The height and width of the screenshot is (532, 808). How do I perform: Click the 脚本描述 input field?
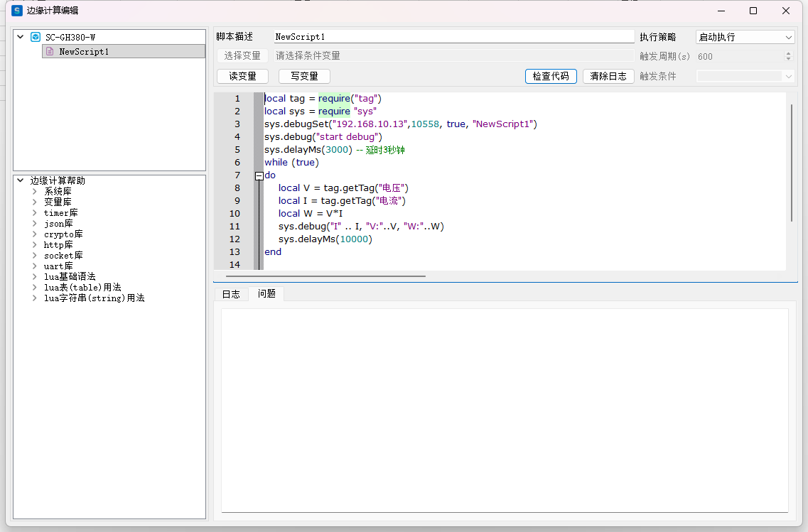(453, 37)
